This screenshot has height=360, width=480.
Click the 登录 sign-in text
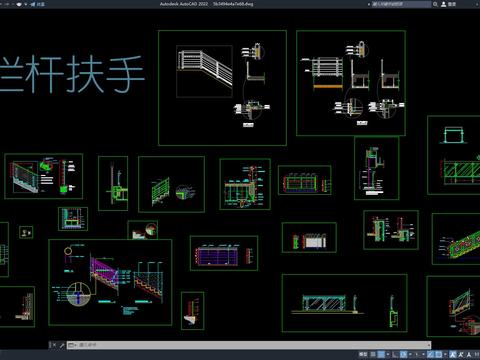(x=452, y=4)
